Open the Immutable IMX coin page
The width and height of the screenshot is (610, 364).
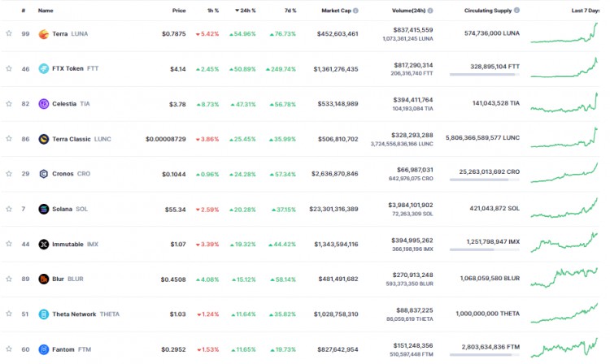[75, 244]
